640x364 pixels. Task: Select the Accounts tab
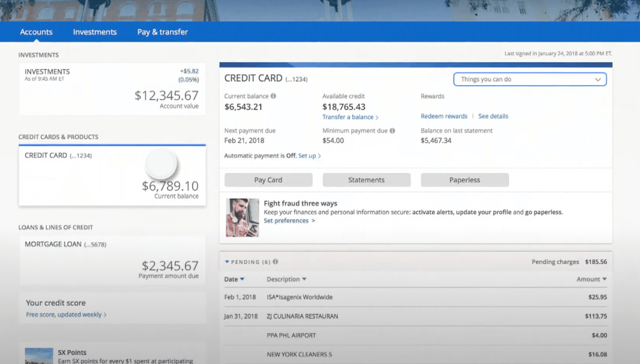point(36,32)
